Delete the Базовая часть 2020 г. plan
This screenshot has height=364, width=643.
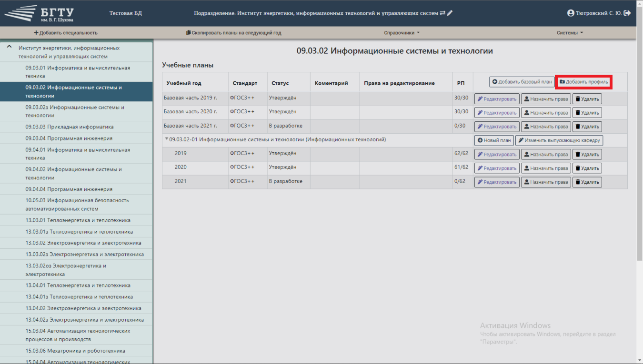pyautogui.click(x=587, y=113)
